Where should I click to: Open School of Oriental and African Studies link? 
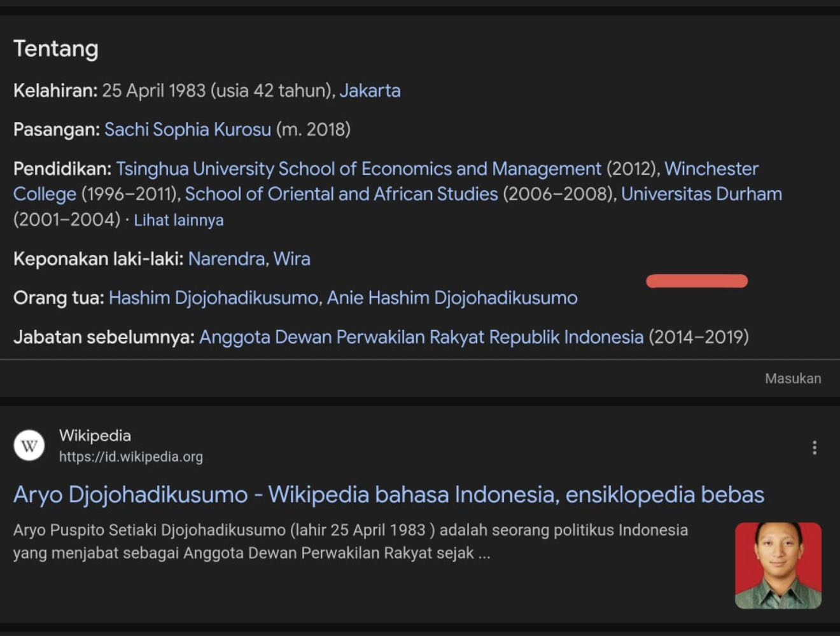(341, 194)
